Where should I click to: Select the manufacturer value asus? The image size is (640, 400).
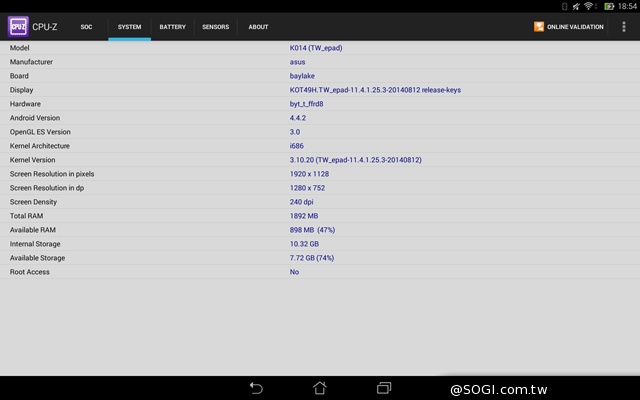298,62
